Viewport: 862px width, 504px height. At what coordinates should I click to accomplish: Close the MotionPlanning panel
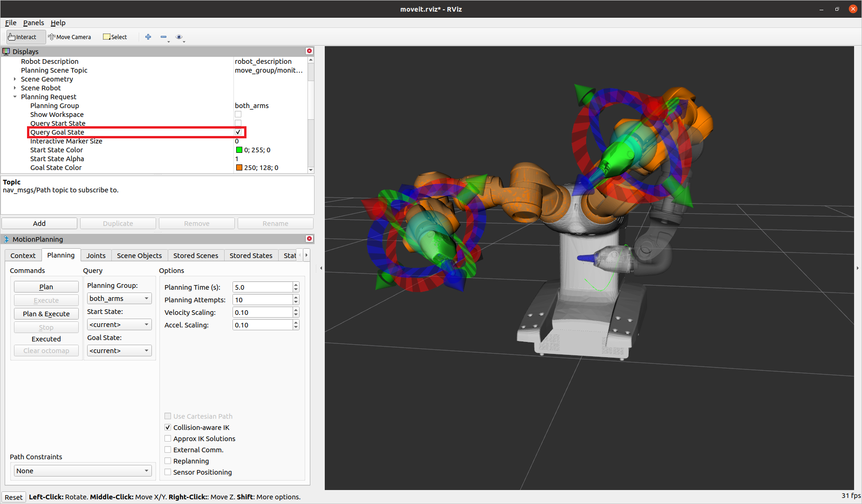pyautogui.click(x=309, y=239)
